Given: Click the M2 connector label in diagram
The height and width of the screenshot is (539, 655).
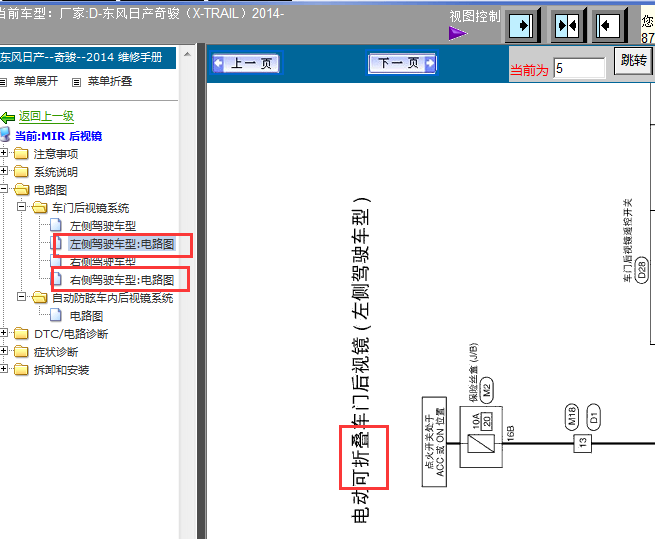Looking at the screenshot, I should (x=486, y=390).
